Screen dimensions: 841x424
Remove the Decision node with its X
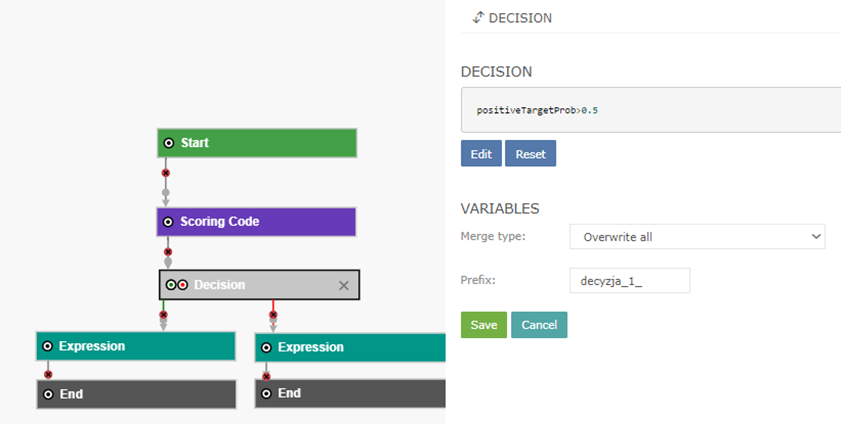pos(344,285)
